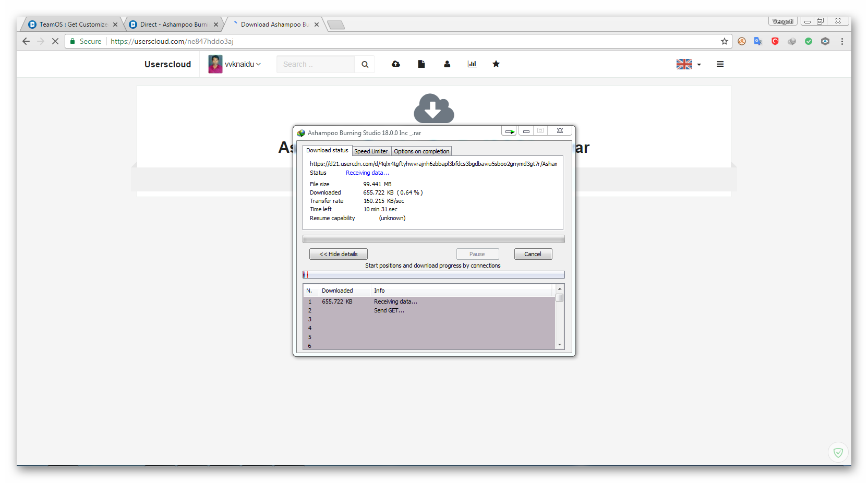Go back to previous page
This screenshot has width=868, height=483.
coord(26,41)
